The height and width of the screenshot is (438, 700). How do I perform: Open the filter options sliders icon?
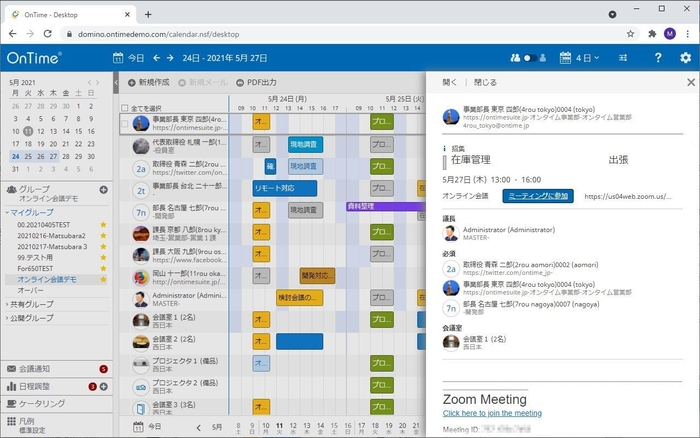tap(624, 58)
